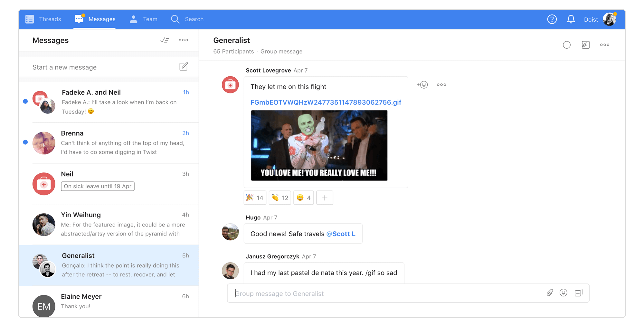Screen dimensions: 644x327
Task: Click the add content plus icon in composer
Action: click(x=578, y=293)
